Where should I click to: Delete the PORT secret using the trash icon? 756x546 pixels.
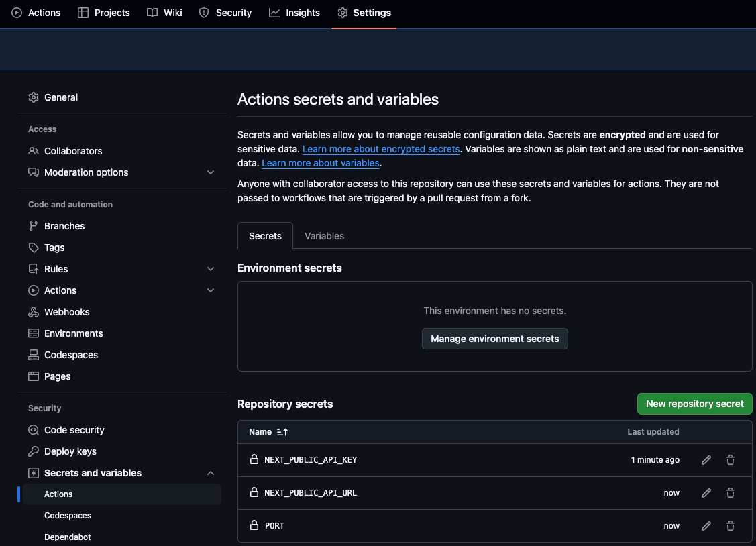tap(730, 525)
